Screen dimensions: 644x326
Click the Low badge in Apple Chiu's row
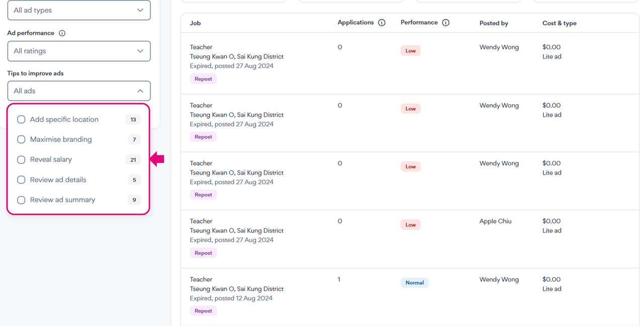411,225
